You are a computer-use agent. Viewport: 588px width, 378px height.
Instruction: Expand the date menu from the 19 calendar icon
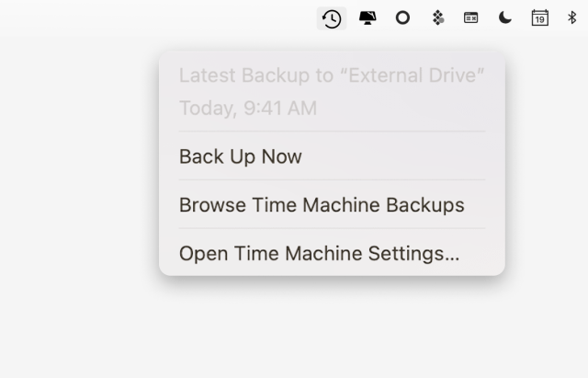point(540,17)
